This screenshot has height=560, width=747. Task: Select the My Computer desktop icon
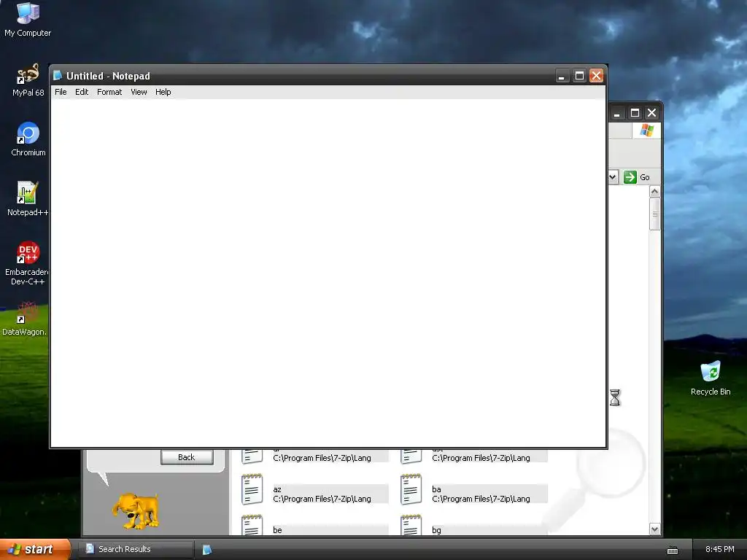click(x=28, y=20)
